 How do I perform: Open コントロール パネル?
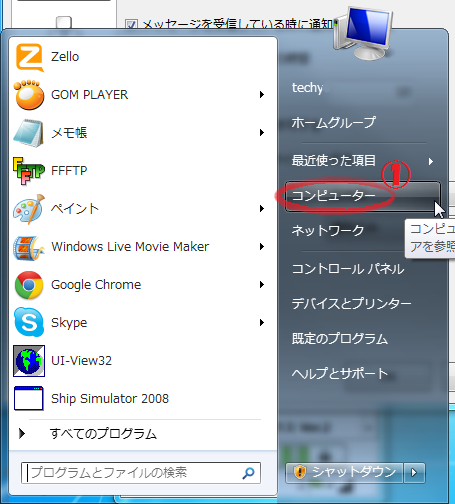[348, 269]
